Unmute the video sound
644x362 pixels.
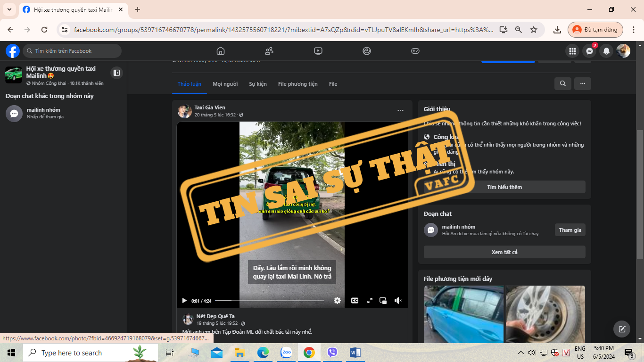pos(398,301)
